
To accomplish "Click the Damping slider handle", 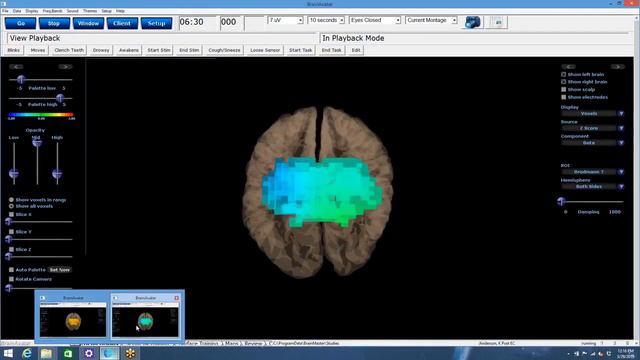I will [561, 201].
